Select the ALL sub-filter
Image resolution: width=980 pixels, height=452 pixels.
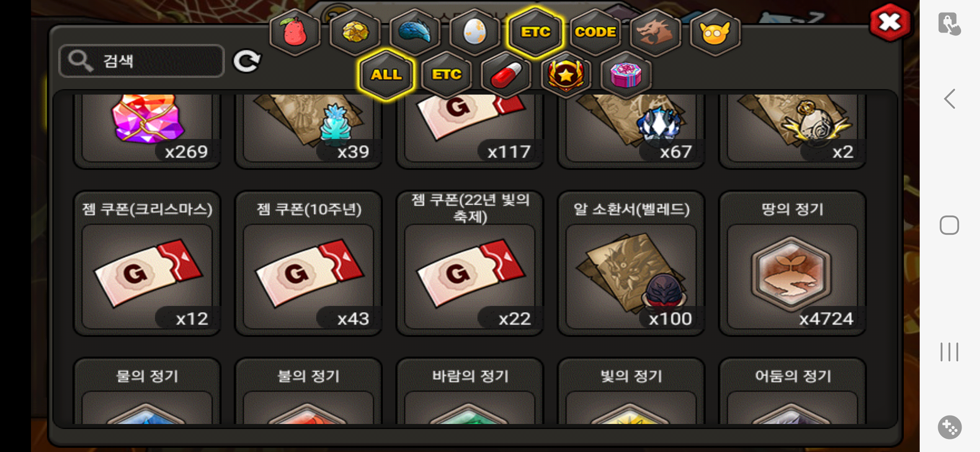click(x=386, y=75)
